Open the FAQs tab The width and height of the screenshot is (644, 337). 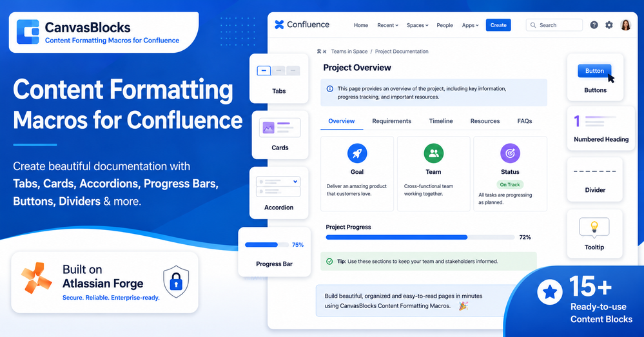pos(525,121)
